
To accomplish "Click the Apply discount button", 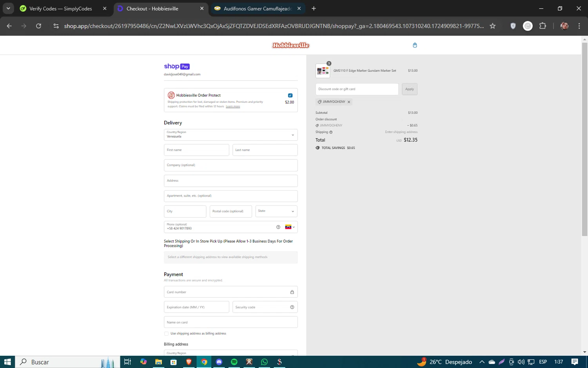I will [409, 89].
